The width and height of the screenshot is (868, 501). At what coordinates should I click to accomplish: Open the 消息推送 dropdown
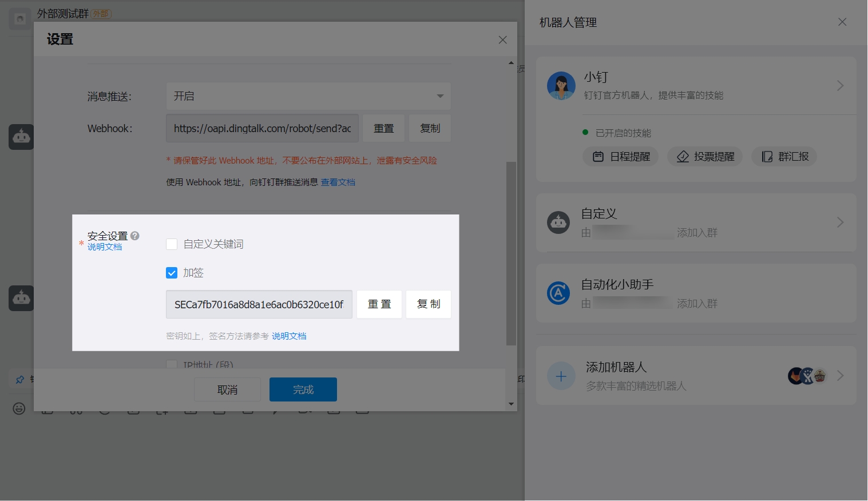coord(308,96)
